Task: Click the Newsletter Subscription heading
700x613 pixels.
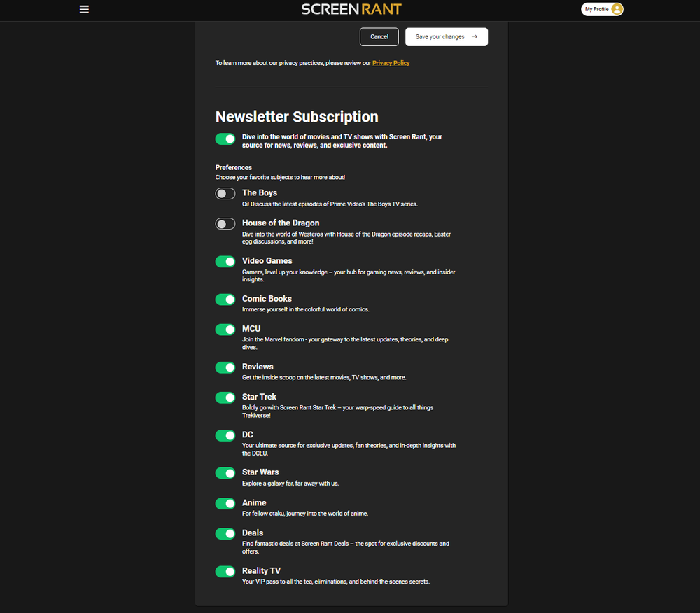Action: point(297,117)
